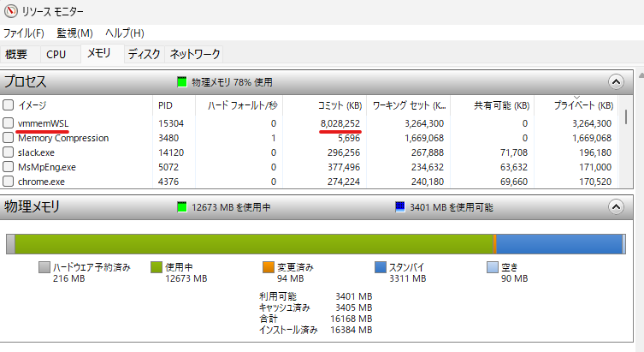Click the commit value 8,028,252
Screen dimensions: 644x352
(x=340, y=123)
